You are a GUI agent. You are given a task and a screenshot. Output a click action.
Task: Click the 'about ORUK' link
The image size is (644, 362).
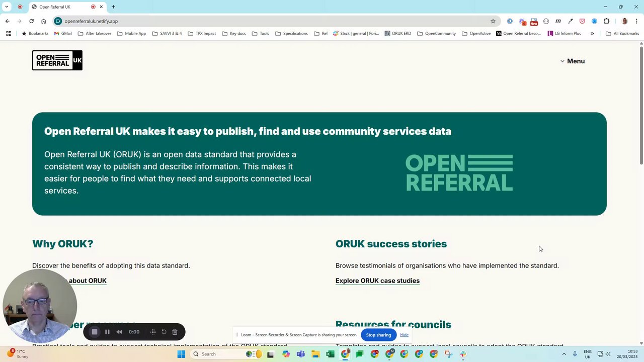click(88, 281)
